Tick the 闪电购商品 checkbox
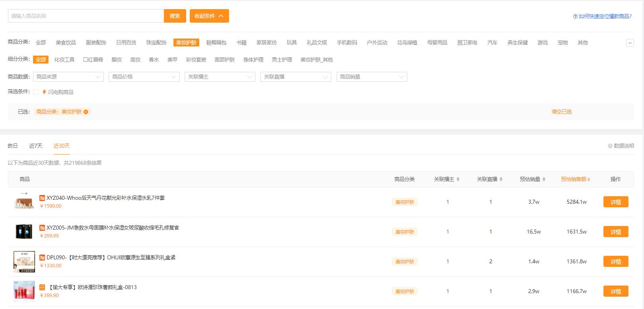644x309 pixels. (36, 92)
